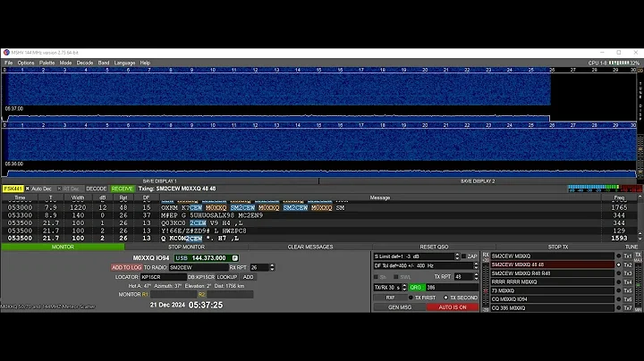This screenshot has width=644, height=361.
Task: Click STOP TX button
Action: (x=558, y=247)
